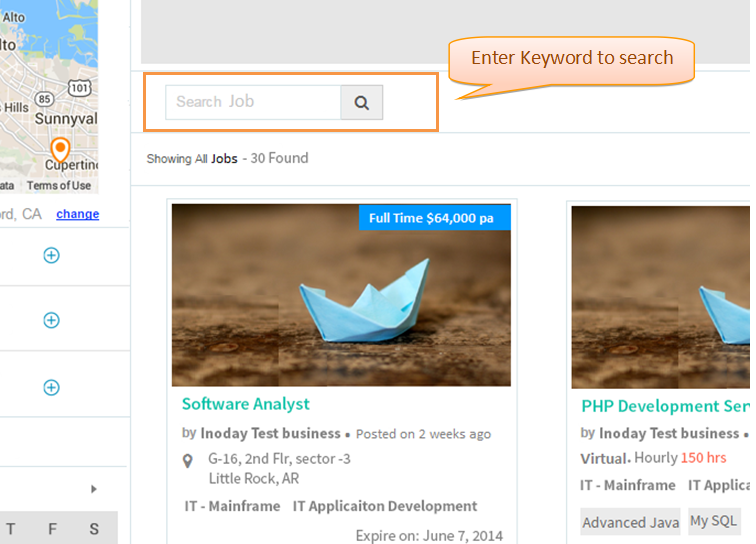Click into the Search Job field
The height and width of the screenshot is (544, 756).
(253, 102)
